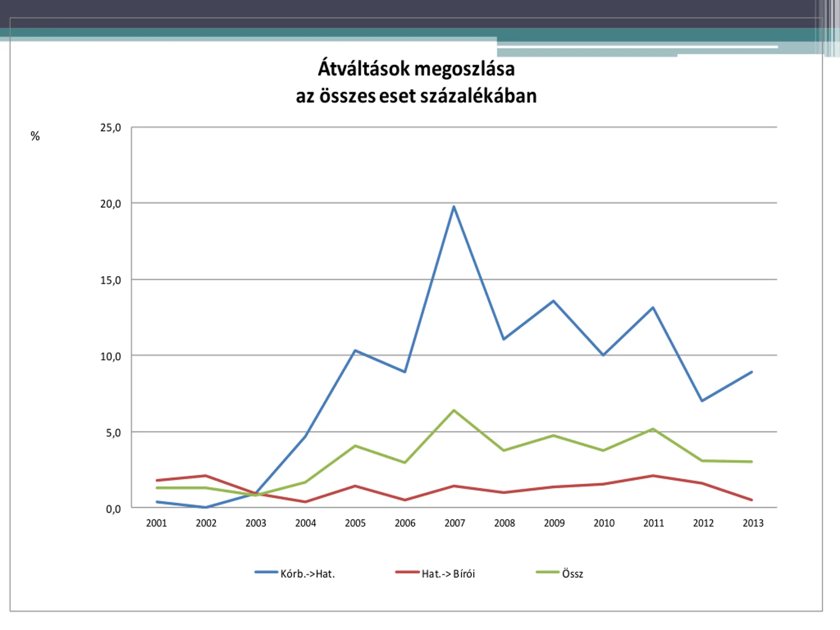
Task: Click the year label '2001'
Action: click(157, 523)
